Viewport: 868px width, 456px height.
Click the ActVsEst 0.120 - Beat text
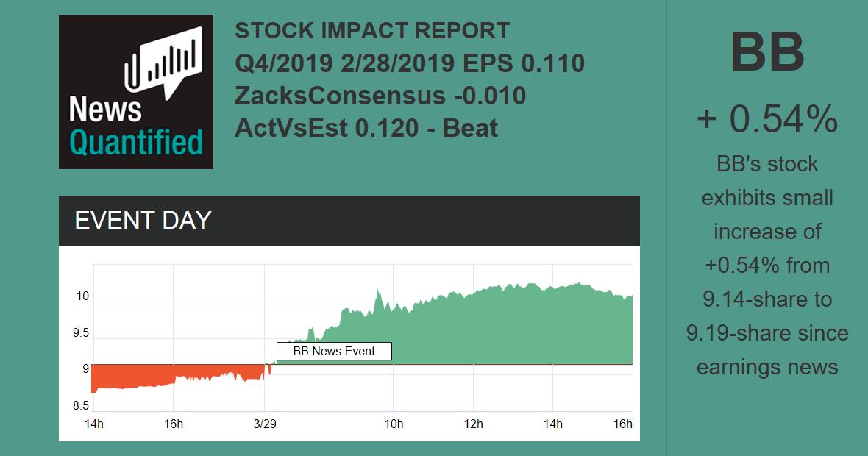366,128
